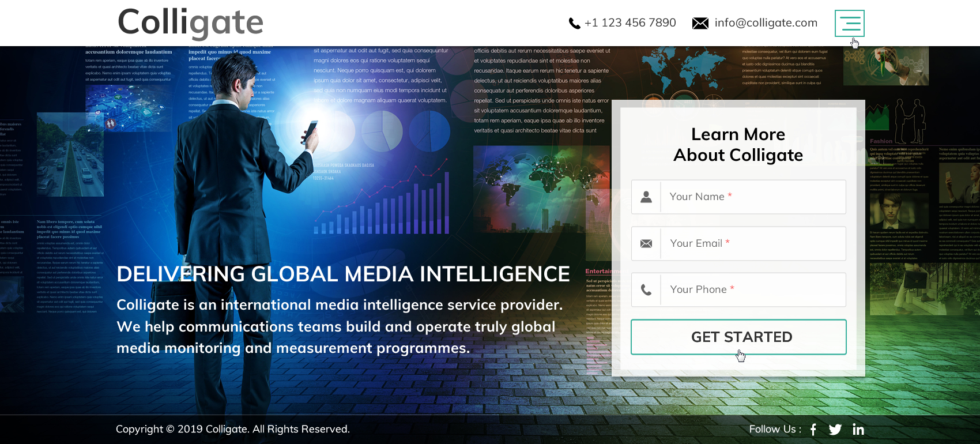Click the 'Copyright © 2019 Colligate' text
The height and width of the screenshot is (444, 980).
[x=233, y=429]
